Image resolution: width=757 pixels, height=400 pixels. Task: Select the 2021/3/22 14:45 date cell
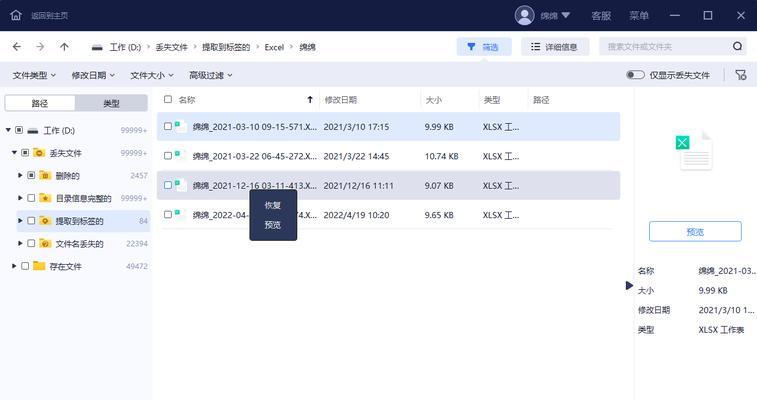point(356,156)
